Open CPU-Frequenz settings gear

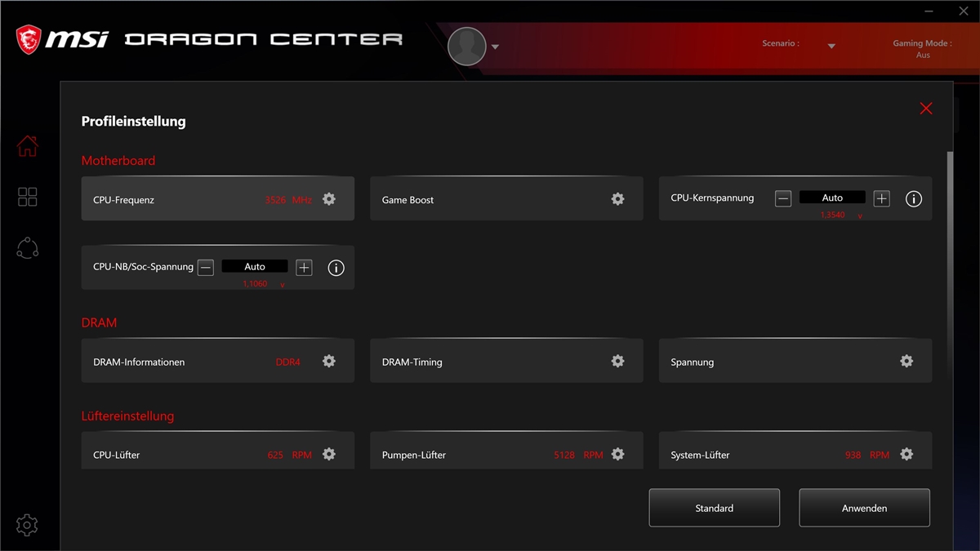(329, 199)
